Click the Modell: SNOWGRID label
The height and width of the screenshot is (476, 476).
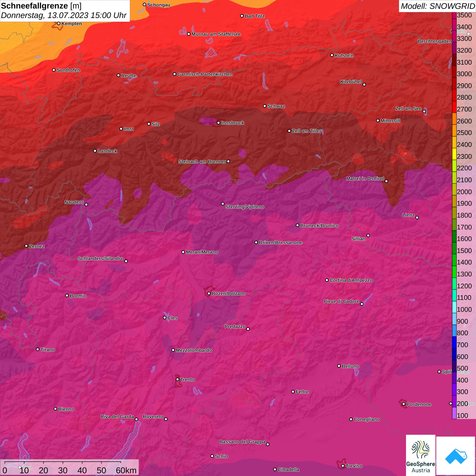pyautogui.click(x=438, y=6)
